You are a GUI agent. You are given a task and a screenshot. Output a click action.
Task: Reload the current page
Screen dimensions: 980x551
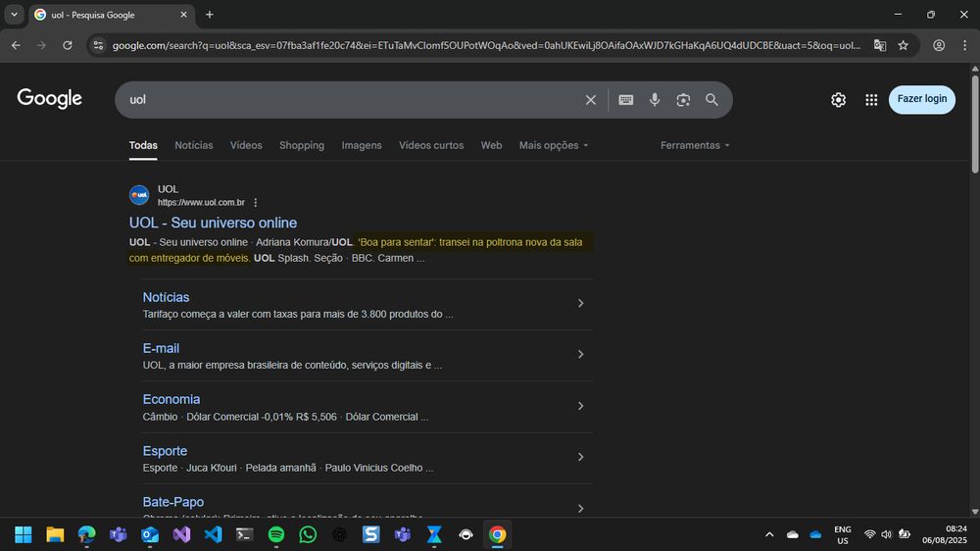(x=68, y=45)
